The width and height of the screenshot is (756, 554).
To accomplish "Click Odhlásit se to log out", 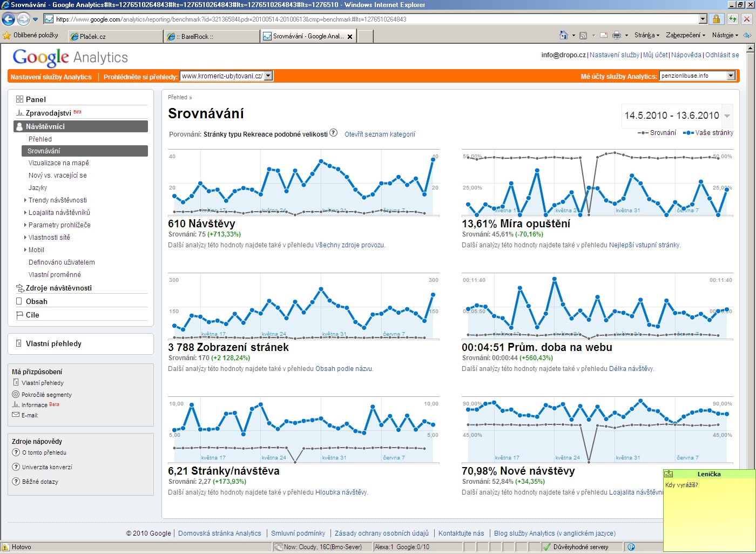I will (x=722, y=55).
